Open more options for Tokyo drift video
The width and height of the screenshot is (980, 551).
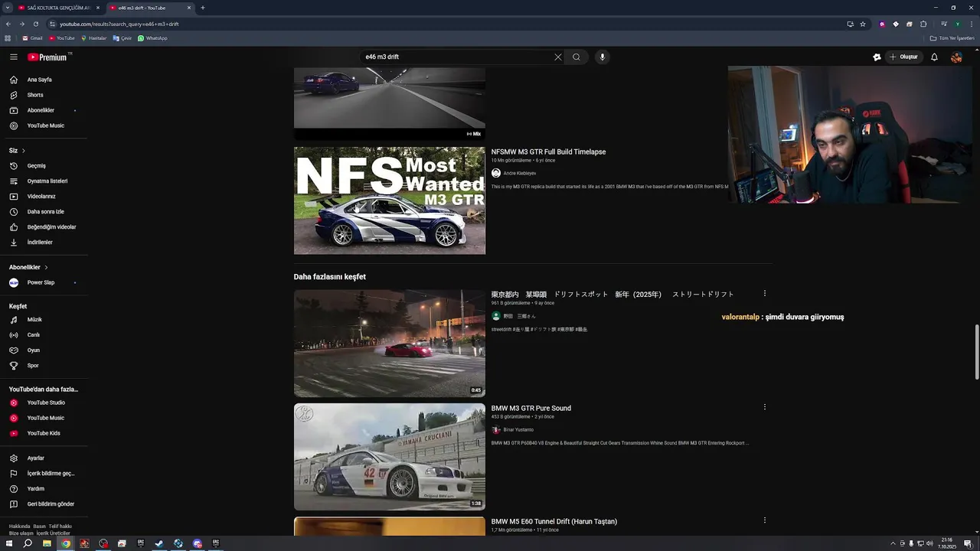764,293
